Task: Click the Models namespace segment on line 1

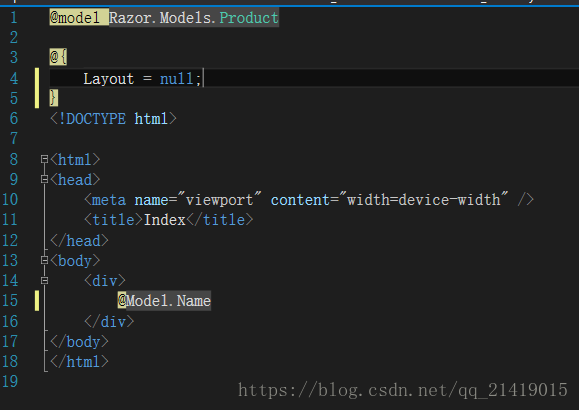Action: tap(186, 18)
